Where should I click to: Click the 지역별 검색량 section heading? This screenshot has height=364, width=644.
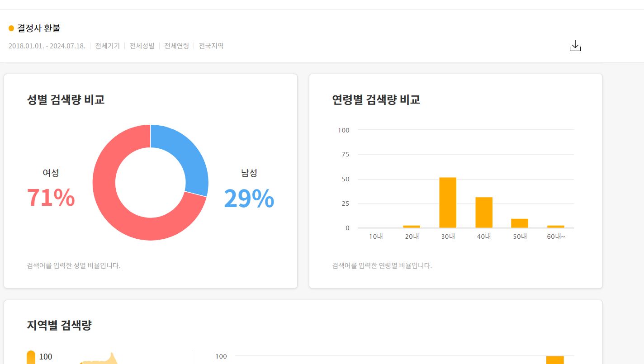[x=59, y=325]
